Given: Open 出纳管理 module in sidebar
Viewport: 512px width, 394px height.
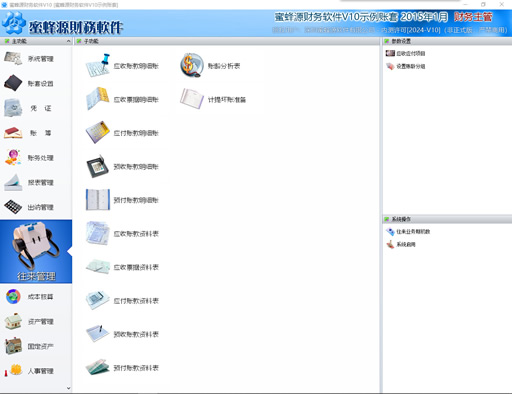Looking at the screenshot, I should [x=36, y=207].
